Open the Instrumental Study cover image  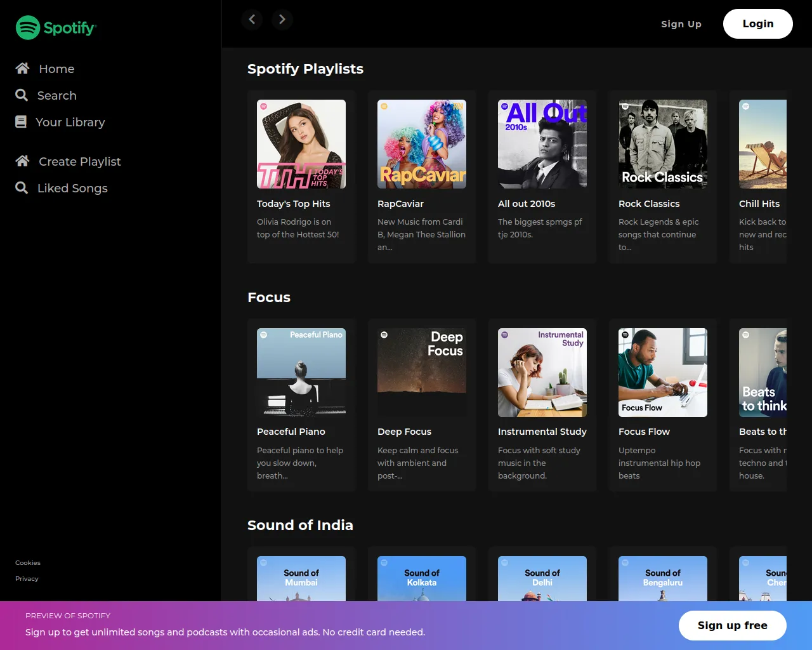[542, 373]
